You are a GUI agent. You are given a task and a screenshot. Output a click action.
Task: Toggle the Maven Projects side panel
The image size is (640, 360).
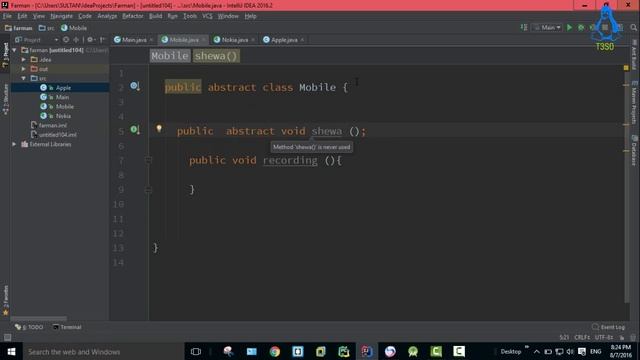point(634,102)
